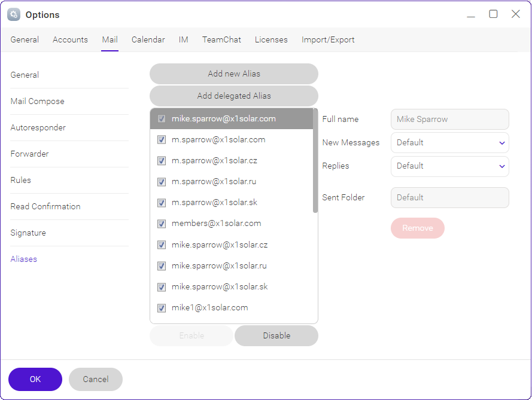Viewport: 532px width, 400px height.
Task: Toggle checkbox for m.sparrow@x1solar.sk
Action: coord(162,203)
